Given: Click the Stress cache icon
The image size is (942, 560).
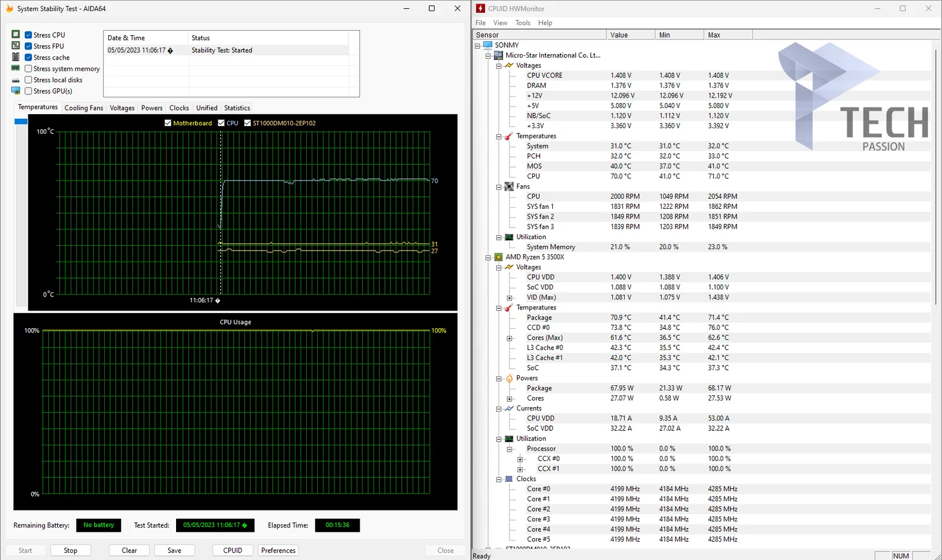Looking at the screenshot, I should [16, 57].
